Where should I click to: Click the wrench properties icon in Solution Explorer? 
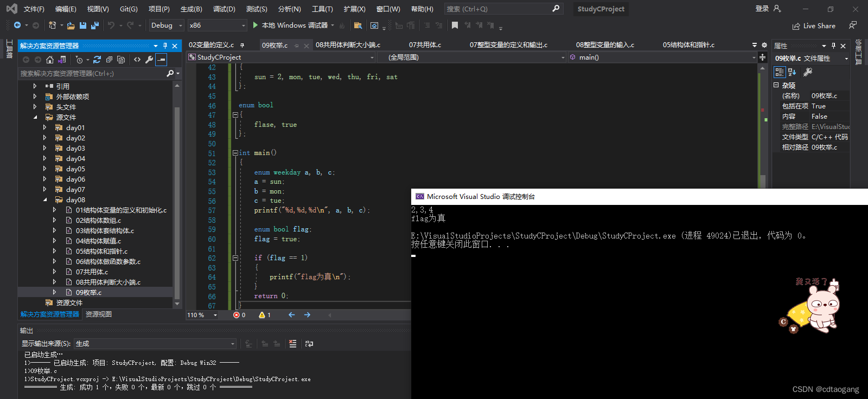(x=149, y=60)
